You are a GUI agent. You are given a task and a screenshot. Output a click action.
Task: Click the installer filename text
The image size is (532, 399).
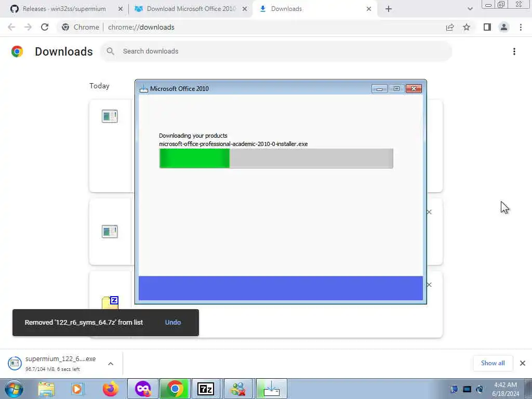(233, 144)
